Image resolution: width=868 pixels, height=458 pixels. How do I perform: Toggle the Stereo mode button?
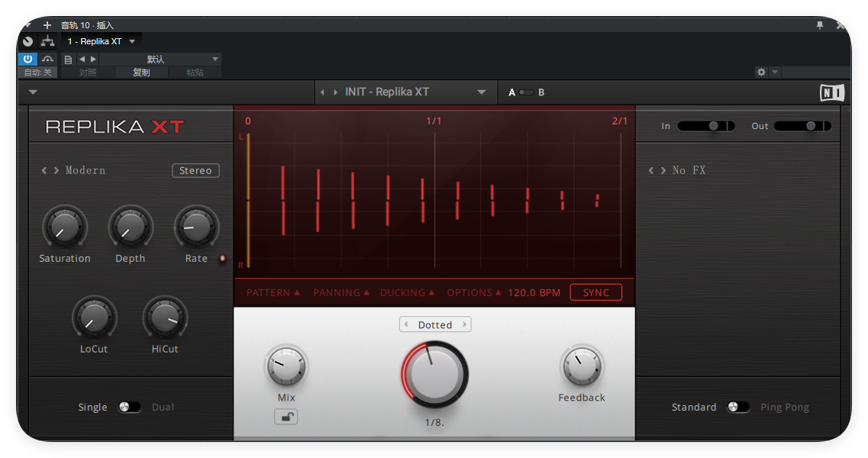(195, 170)
